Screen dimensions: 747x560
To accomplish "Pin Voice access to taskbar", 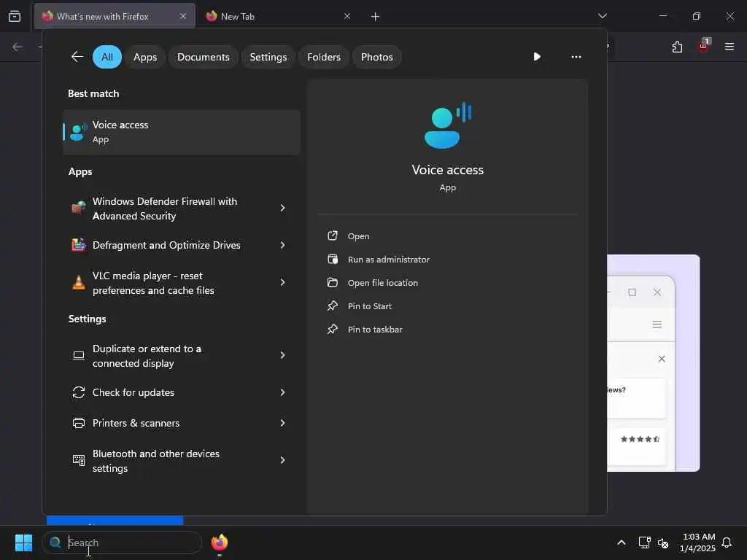I will point(375,330).
